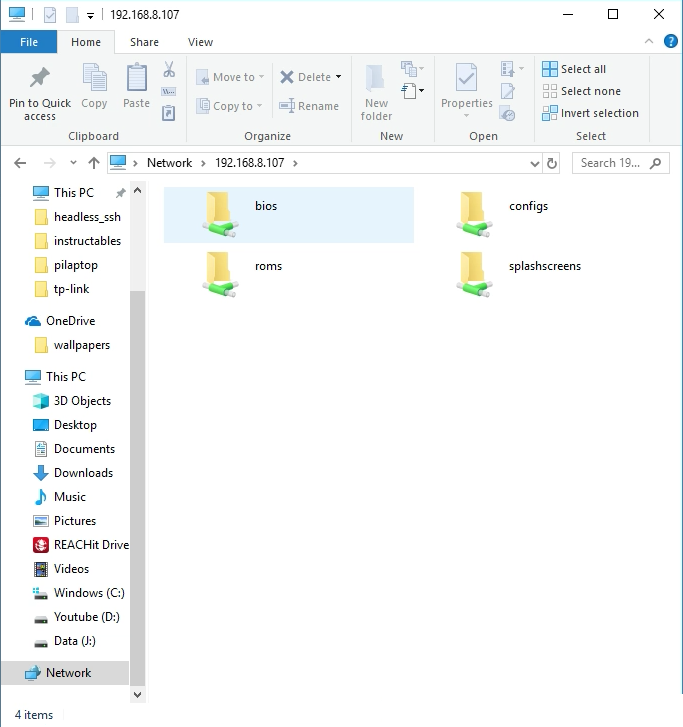
Task: Click Select none
Action: tap(581, 91)
